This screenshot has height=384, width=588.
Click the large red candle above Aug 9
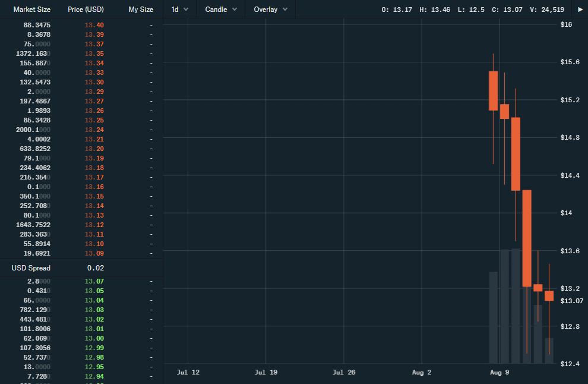pyautogui.click(x=527, y=238)
